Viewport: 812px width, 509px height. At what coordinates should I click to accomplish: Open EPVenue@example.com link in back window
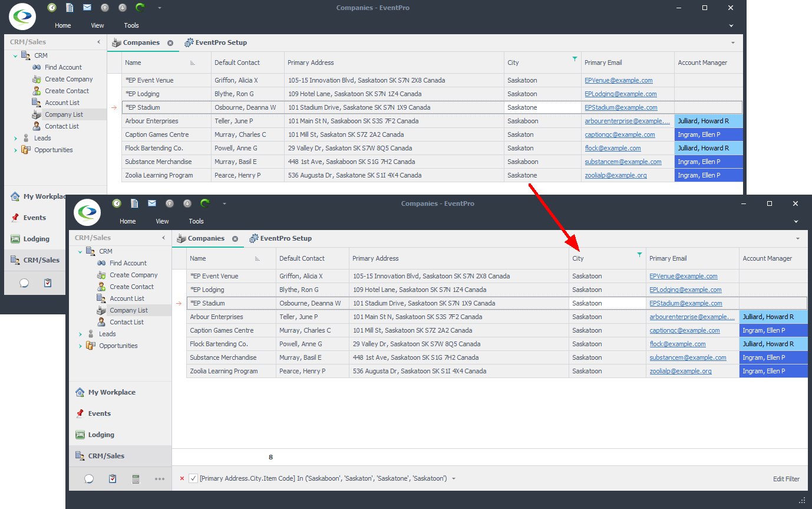(619, 80)
